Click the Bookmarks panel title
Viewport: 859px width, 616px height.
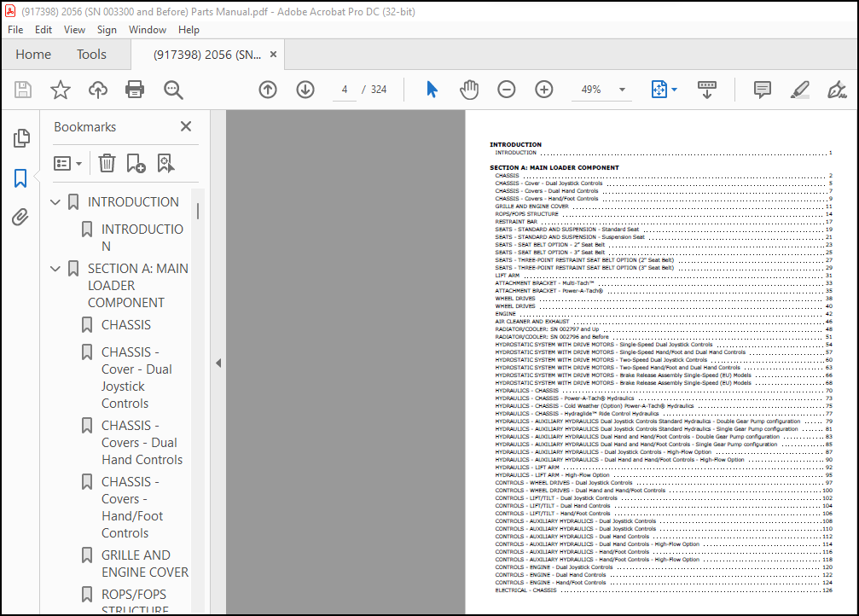coord(85,126)
